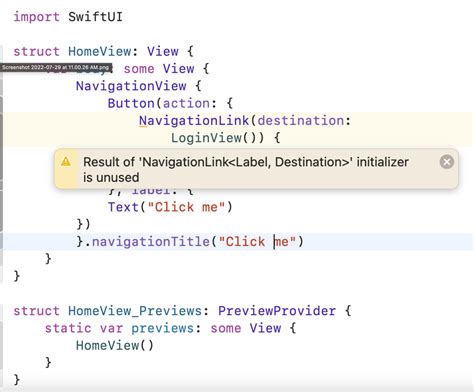The width and height of the screenshot is (474, 392).
Task: Click the 'destination:' parameter label
Action: [304, 121]
